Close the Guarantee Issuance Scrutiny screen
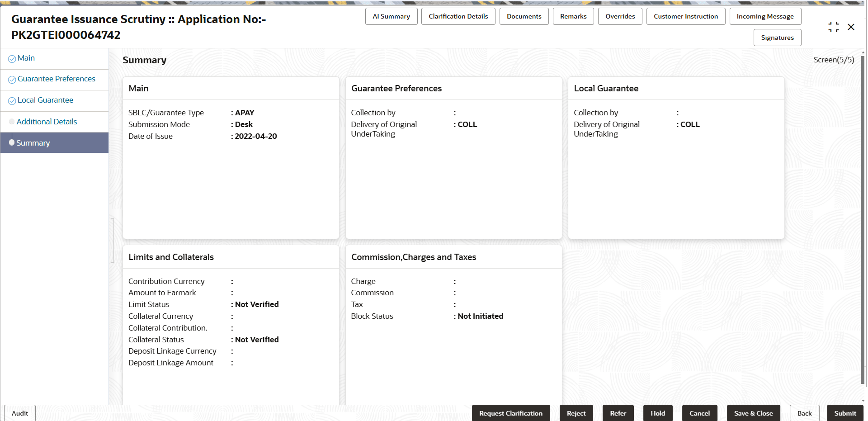 (x=851, y=27)
